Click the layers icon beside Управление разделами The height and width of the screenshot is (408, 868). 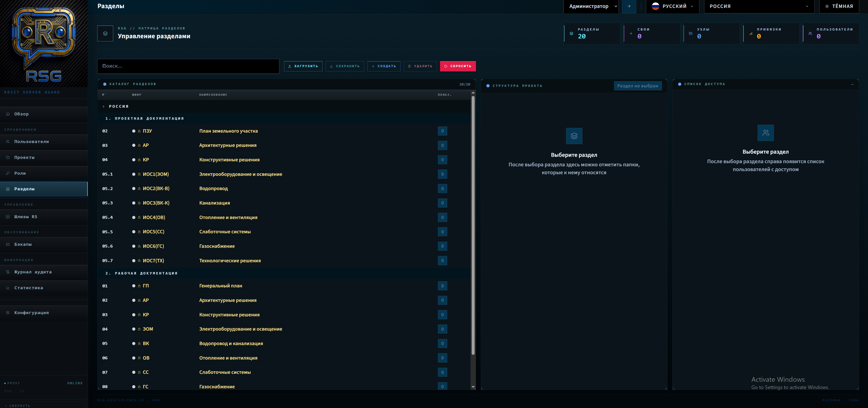coord(105,33)
